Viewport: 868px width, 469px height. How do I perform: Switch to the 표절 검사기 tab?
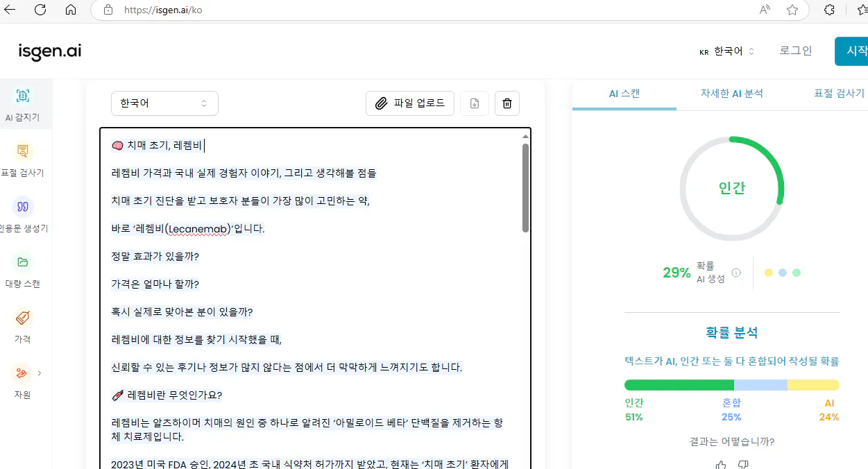(x=839, y=93)
